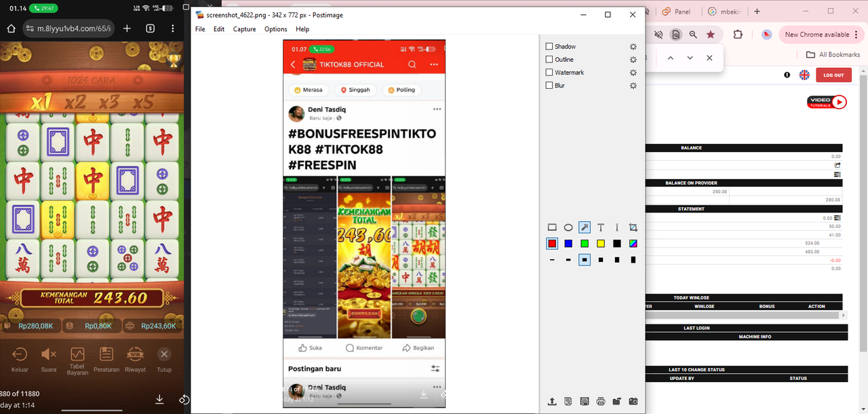The height and width of the screenshot is (414, 868).
Task: Tap the Keluar exit button in the game
Action: pyautogui.click(x=20, y=359)
